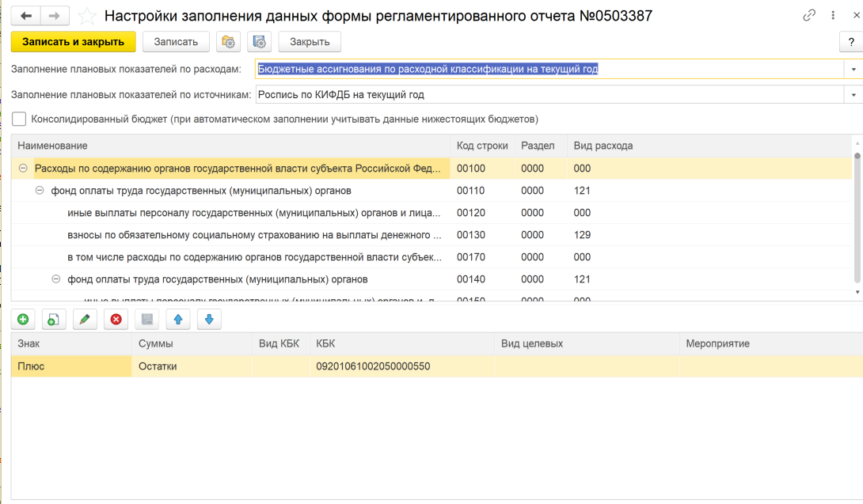
Task: Collapse the фонд оплаты труда row 00110
Action: [40, 191]
